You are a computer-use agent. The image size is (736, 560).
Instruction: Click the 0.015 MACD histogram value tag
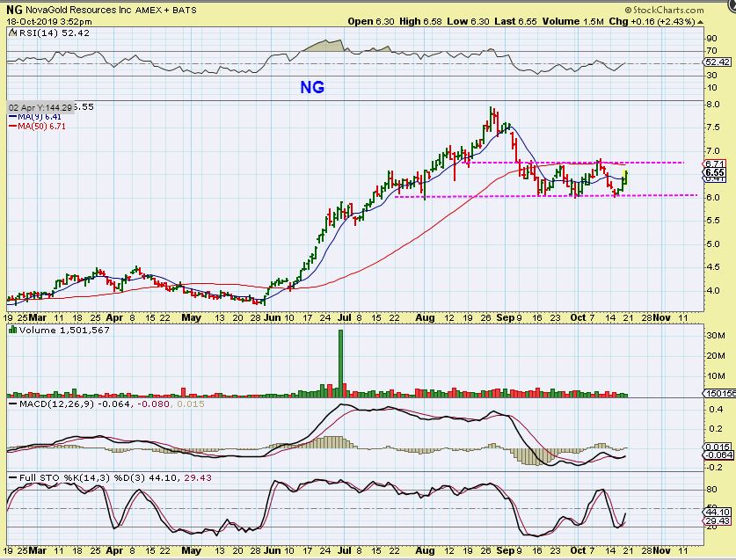tap(718, 447)
